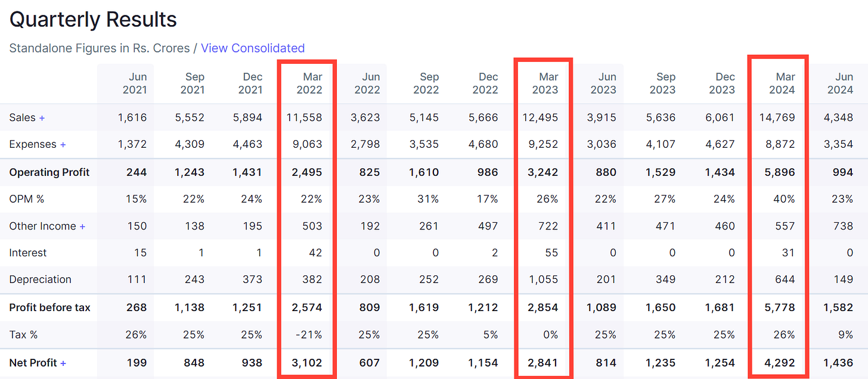Image resolution: width=868 pixels, height=379 pixels.
Task: Click Sales value 12,495 for Mar 2023
Action: (542, 118)
